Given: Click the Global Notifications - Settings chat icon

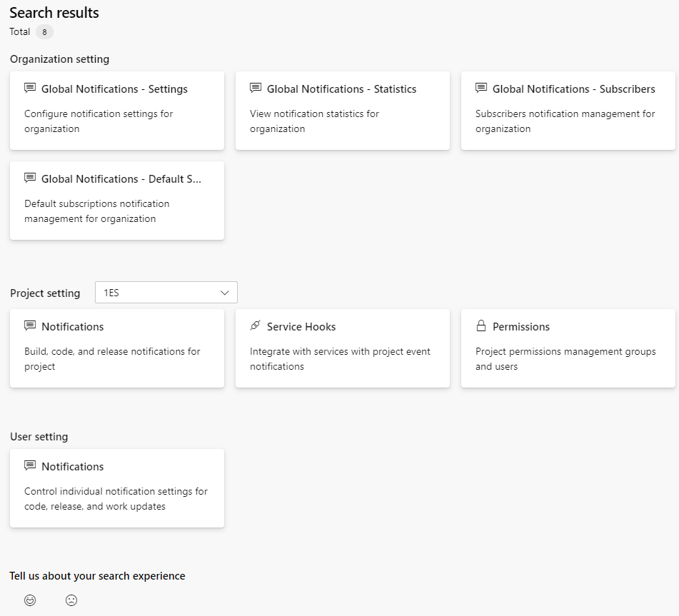Looking at the screenshot, I should coord(30,89).
